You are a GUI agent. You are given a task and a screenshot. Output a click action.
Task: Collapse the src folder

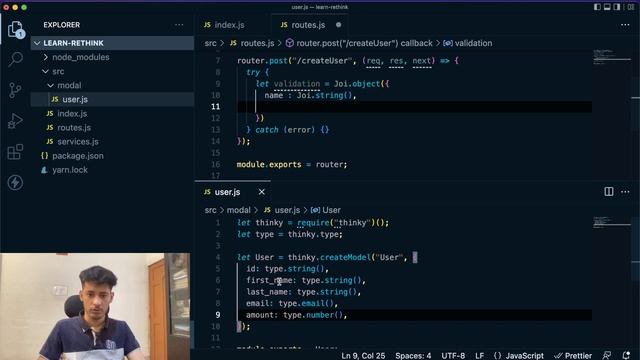tap(112, 71)
